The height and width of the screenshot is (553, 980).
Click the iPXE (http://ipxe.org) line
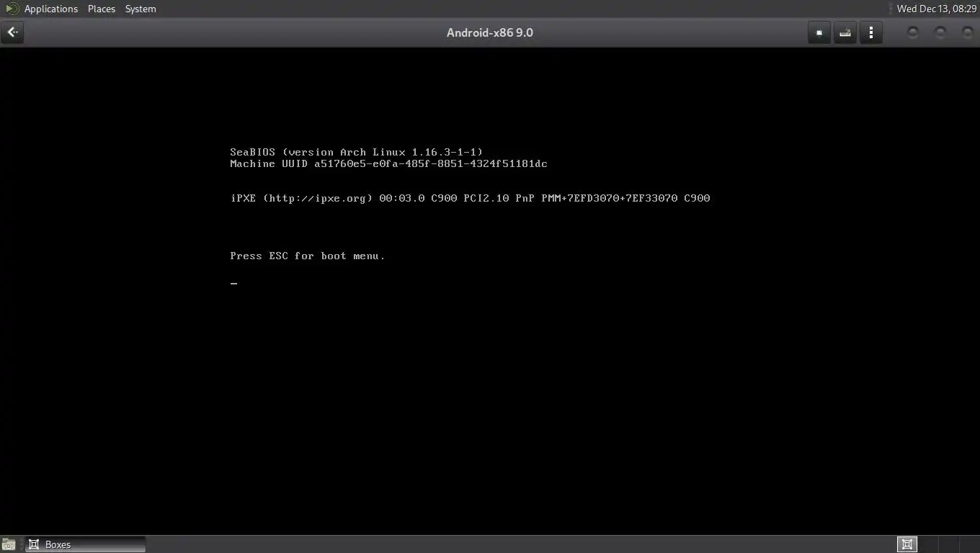(470, 198)
